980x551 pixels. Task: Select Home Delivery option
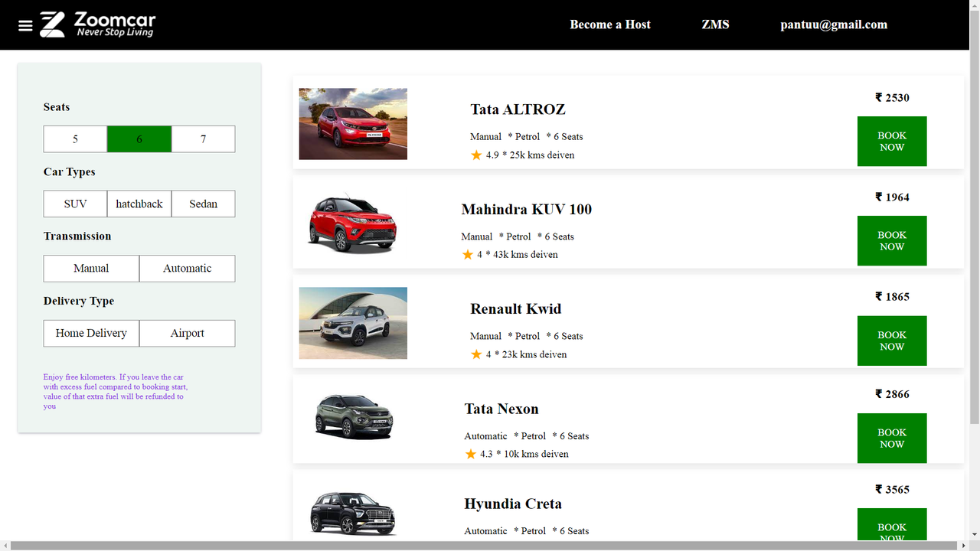click(x=91, y=333)
